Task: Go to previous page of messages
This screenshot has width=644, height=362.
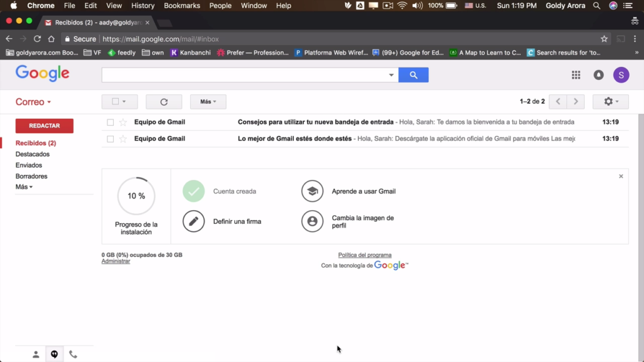Action: coord(558,101)
